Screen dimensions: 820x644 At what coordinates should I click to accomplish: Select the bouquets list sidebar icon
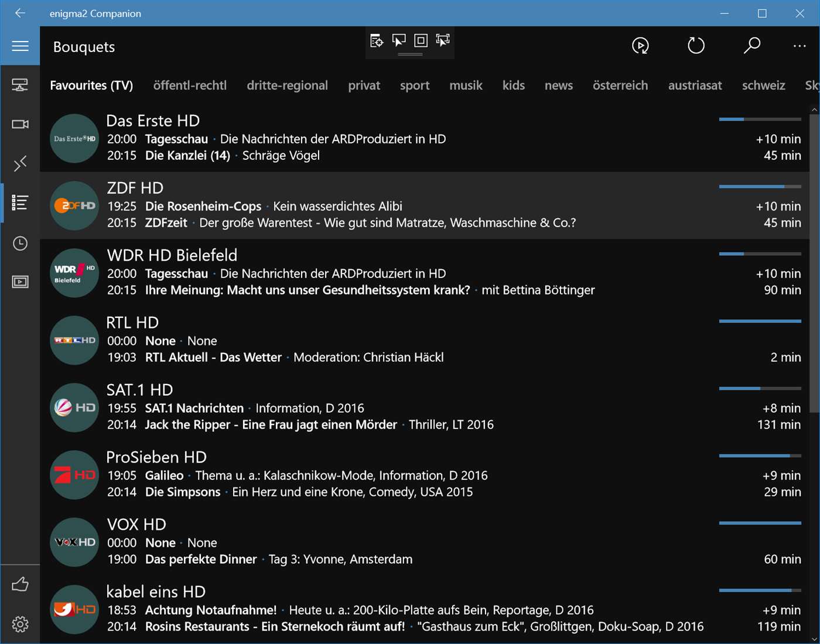[x=20, y=203]
